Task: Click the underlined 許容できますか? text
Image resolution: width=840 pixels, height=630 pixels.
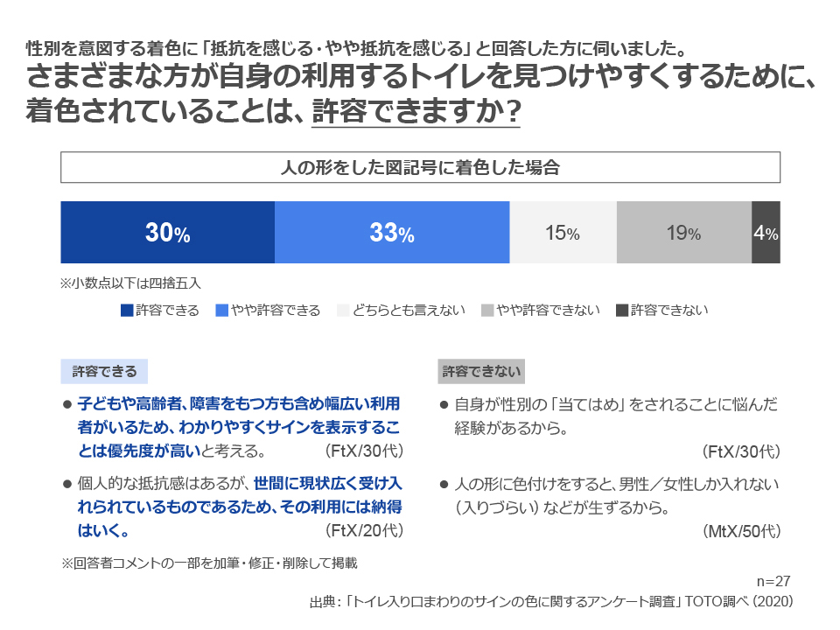Action: click(x=416, y=111)
